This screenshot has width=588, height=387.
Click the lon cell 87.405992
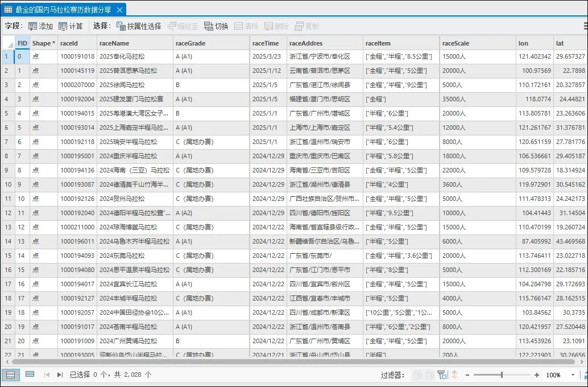(535, 241)
